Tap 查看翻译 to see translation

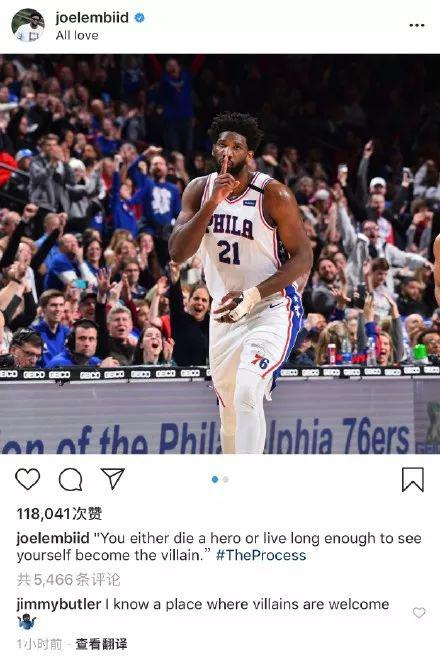pyautogui.click(x=101, y=644)
